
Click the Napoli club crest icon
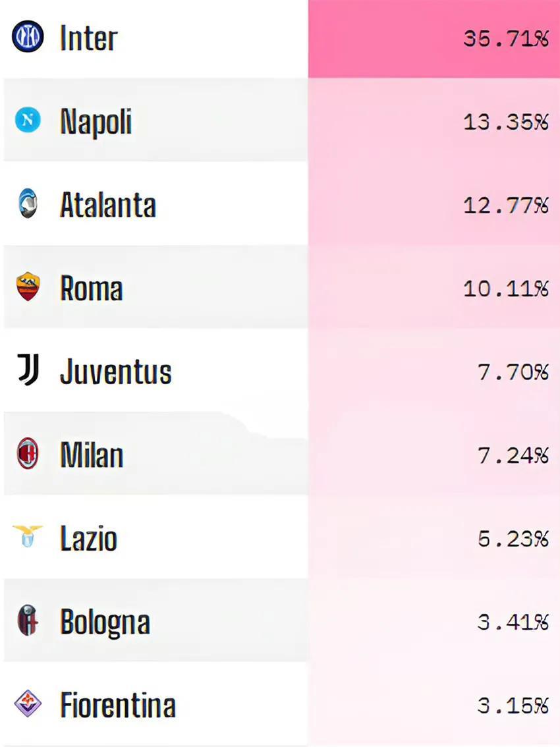click(x=28, y=120)
